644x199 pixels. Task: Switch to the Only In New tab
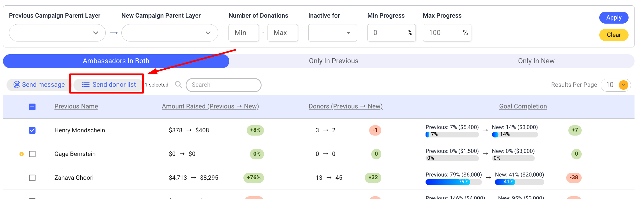pos(536,61)
